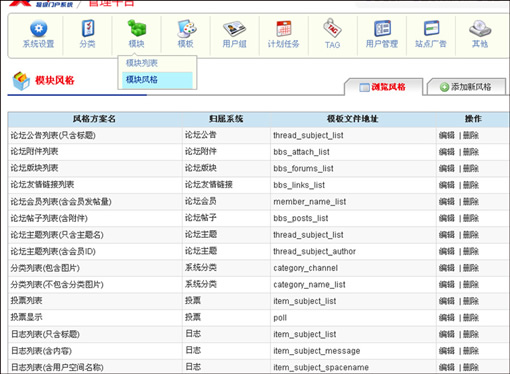Viewport: 510px width, 374px height.
Task: Delete the 论坛主题列表(只含主题名) style
Action: click(471, 235)
